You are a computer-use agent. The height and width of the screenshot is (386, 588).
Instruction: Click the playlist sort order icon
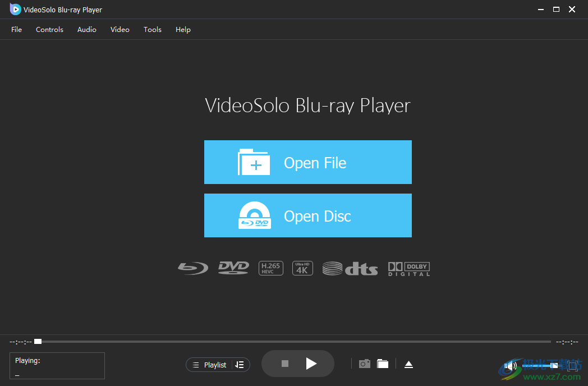pyautogui.click(x=240, y=365)
